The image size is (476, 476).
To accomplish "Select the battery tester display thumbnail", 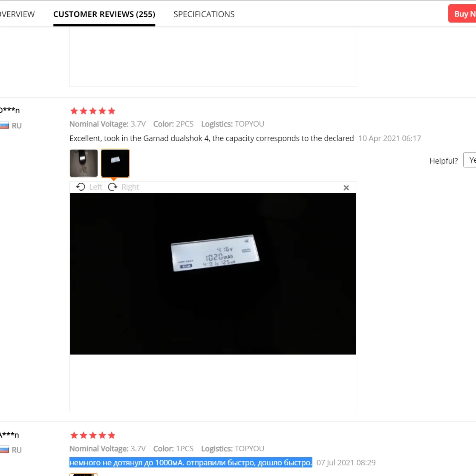I will (115, 163).
